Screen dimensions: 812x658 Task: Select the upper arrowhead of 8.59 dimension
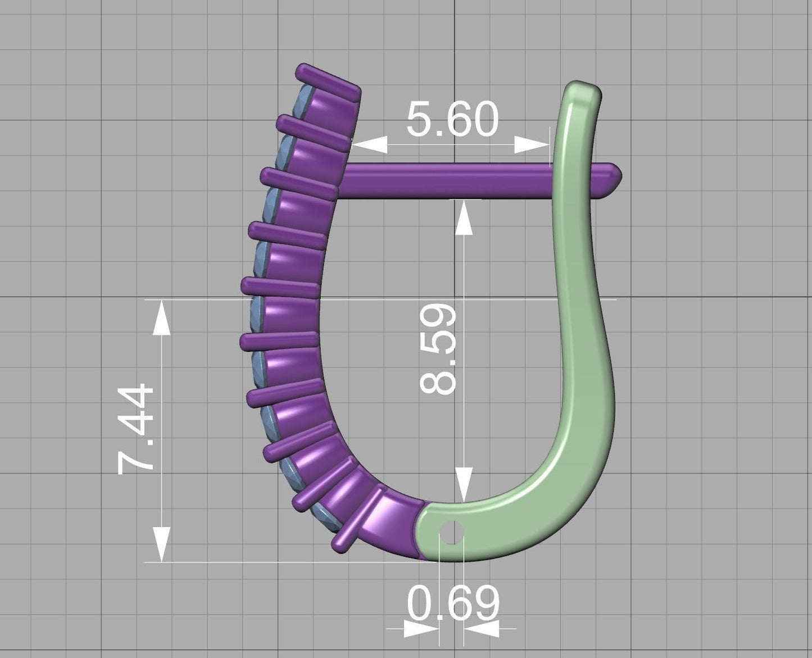click(x=462, y=217)
